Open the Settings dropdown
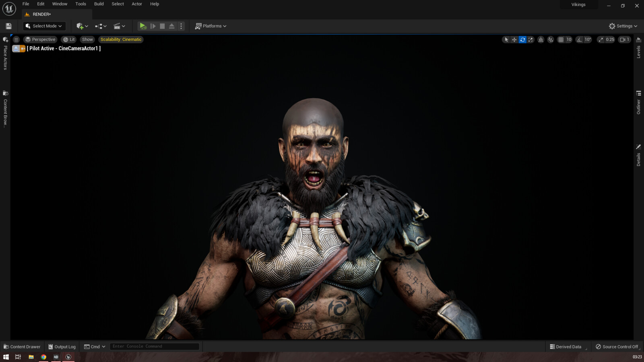This screenshot has height=362, width=644. [623, 26]
